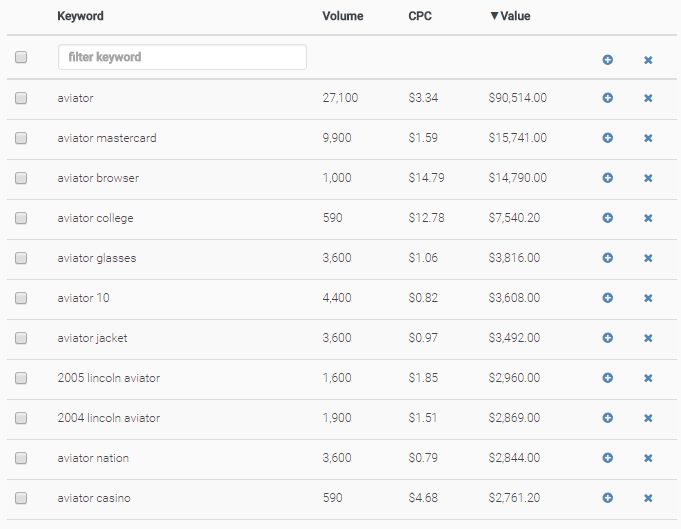
Task: Check the aviator nation checkbox
Action: tap(21, 458)
